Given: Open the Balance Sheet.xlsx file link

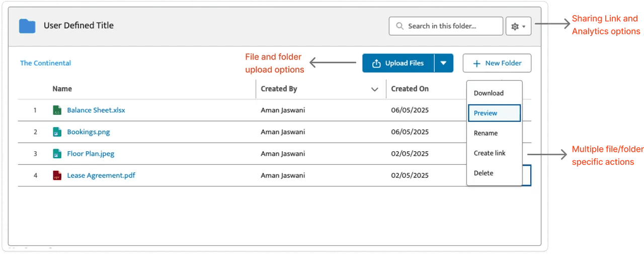Looking at the screenshot, I should point(96,110).
